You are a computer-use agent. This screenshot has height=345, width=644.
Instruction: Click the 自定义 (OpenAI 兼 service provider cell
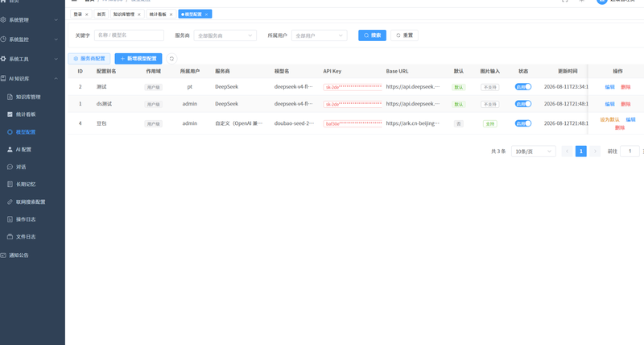(238, 123)
